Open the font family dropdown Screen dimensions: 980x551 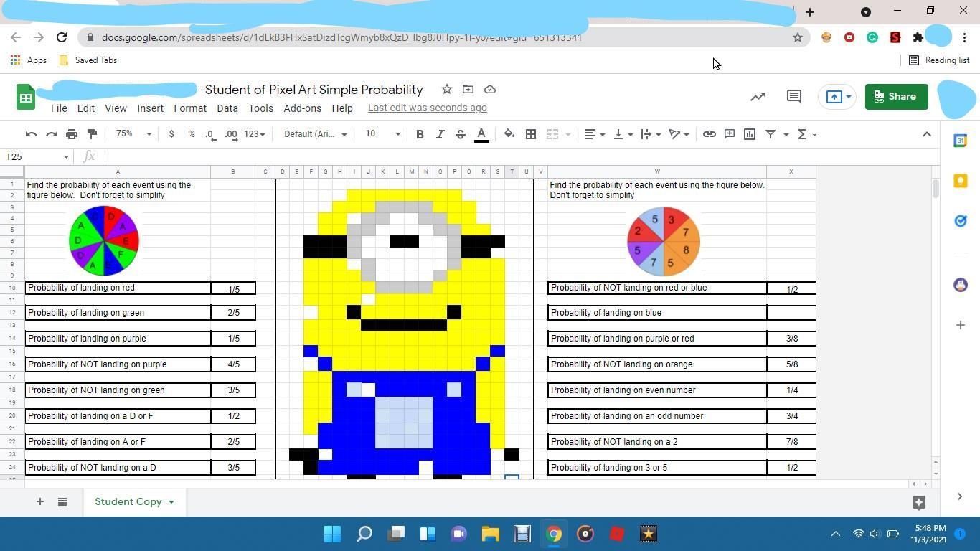coord(315,134)
